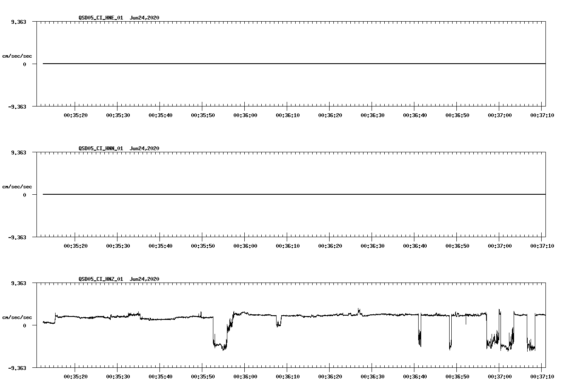Click the 00:35:50 time label on HNN axis
The height and width of the screenshot is (392, 576).
click(x=203, y=246)
